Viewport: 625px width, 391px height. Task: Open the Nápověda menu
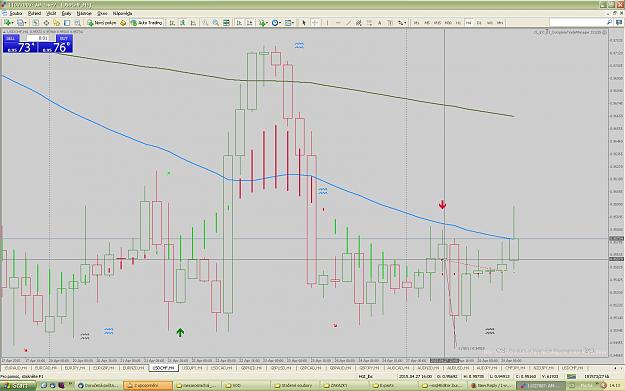(122, 13)
